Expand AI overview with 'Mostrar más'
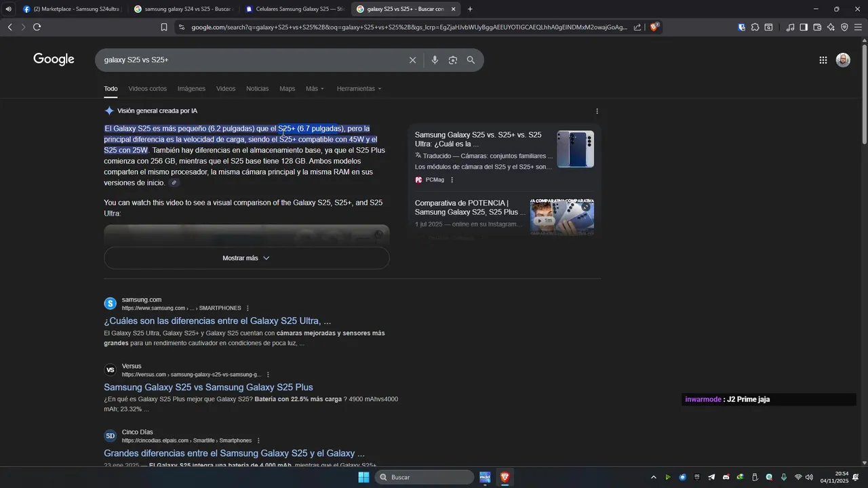Screen dimensions: 868x488 246,258
